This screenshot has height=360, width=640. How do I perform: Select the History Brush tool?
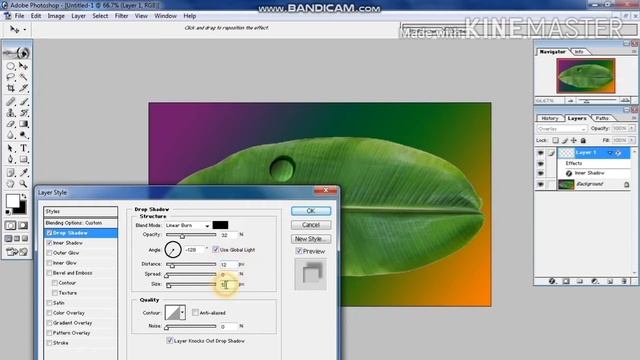[x=23, y=113]
